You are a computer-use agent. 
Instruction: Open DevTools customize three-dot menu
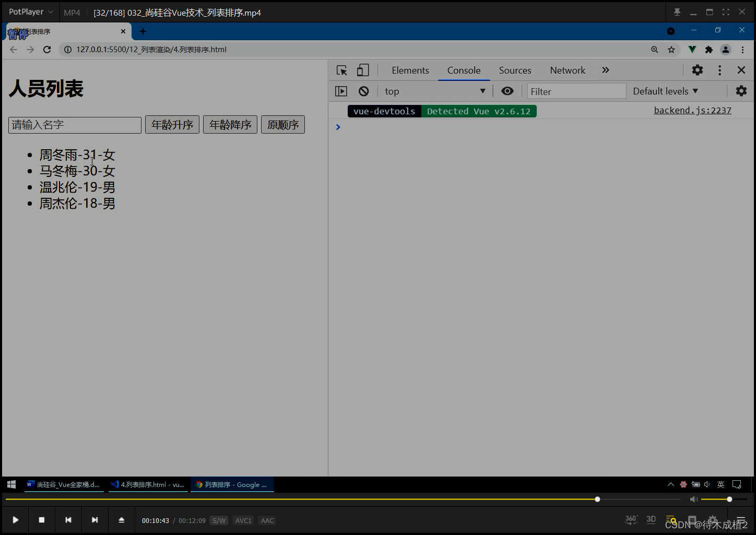(x=720, y=70)
